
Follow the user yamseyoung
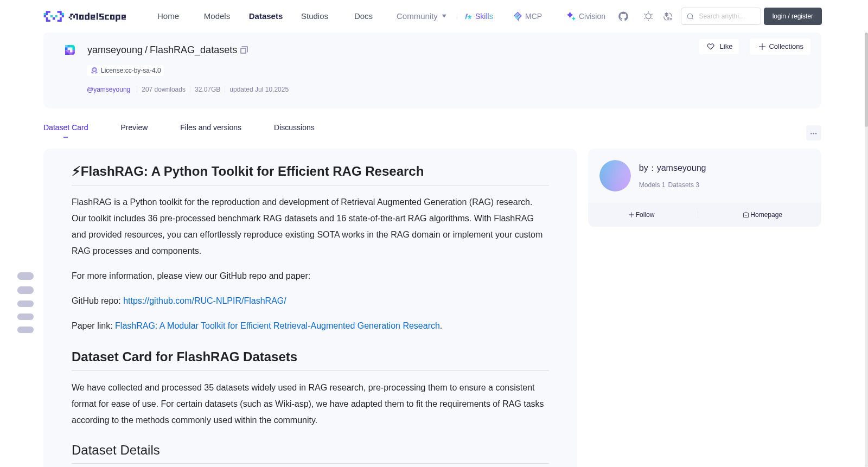coord(642,215)
